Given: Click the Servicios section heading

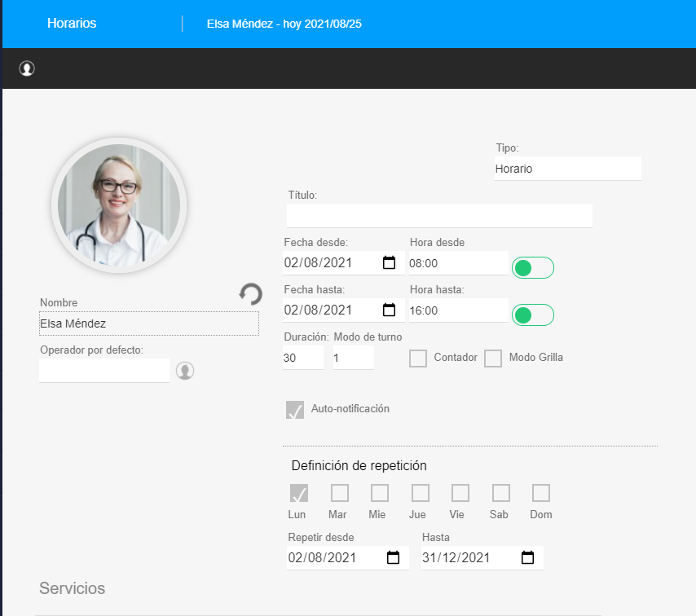Looking at the screenshot, I should point(73,588).
